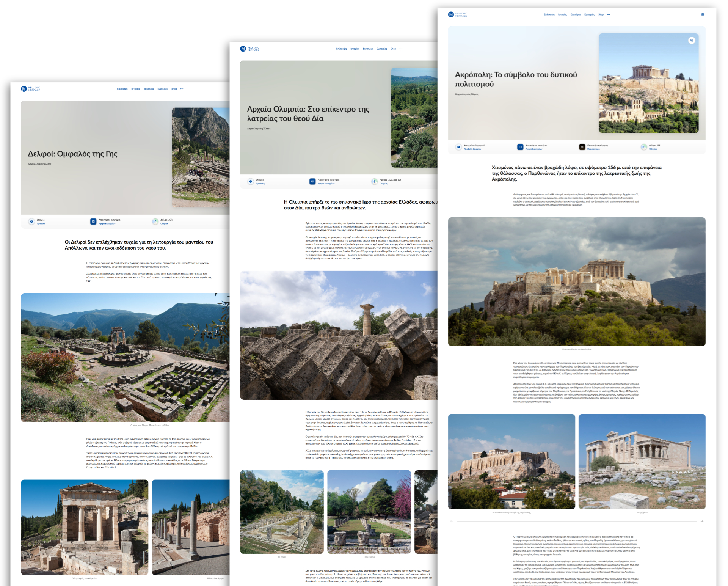Open Shop menu item on Delphi page
The height and width of the screenshot is (586, 728).
174,89
